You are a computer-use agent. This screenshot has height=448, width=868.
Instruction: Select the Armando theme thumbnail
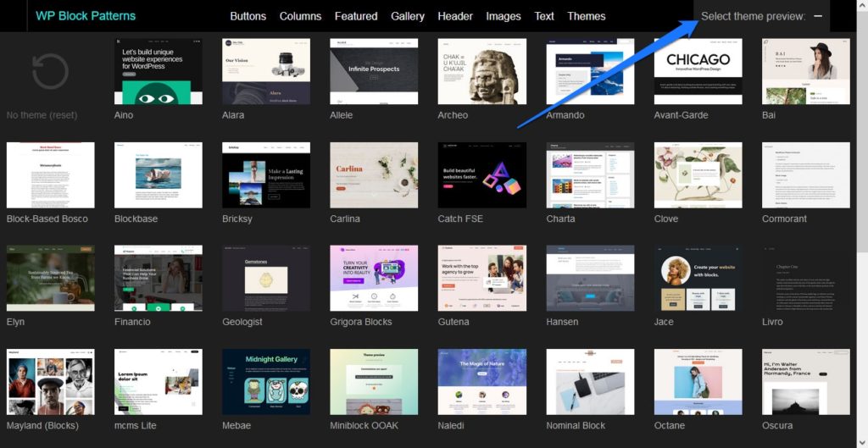[x=590, y=71]
